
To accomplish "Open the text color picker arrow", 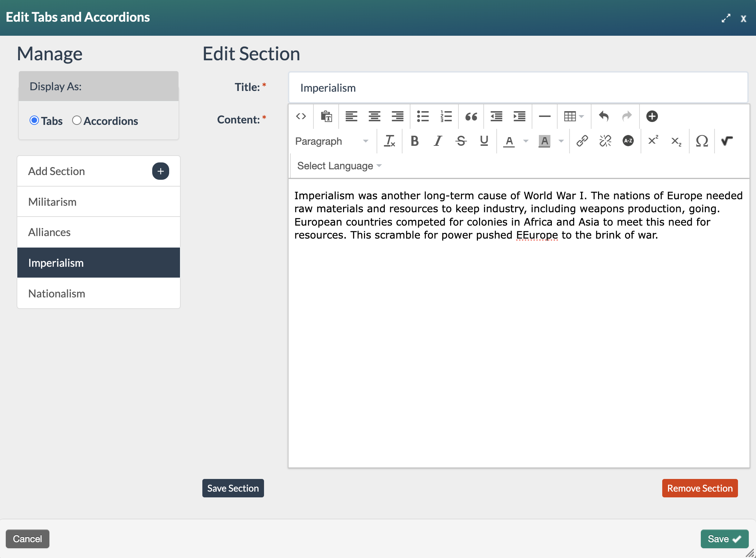I will [x=526, y=141].
